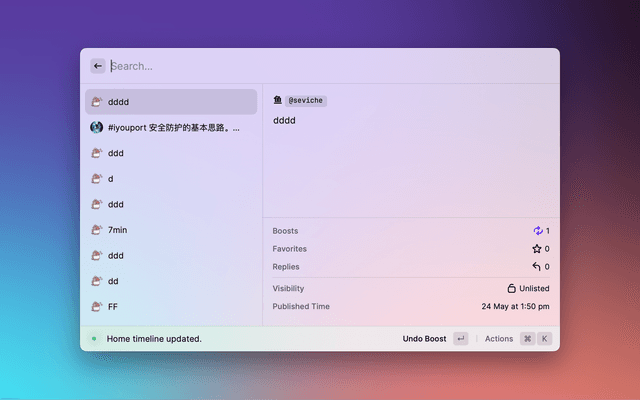Focus the Search input field
This screenshot has width=640, height=400.
pyautogui.click(x=320, y=66)
